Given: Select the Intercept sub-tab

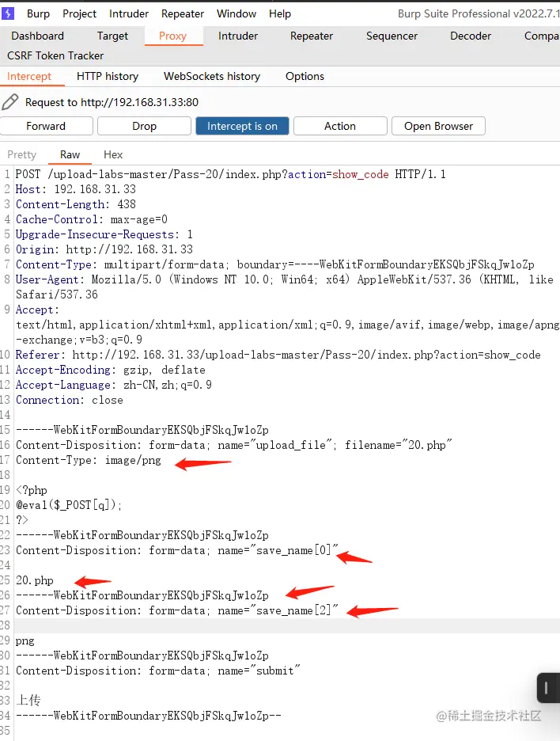Looking at the screenshot, I should tap(29, 77).
